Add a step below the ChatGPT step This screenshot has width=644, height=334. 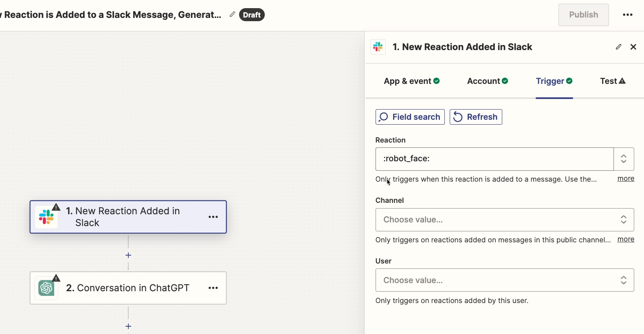click(x=128, y=326)
